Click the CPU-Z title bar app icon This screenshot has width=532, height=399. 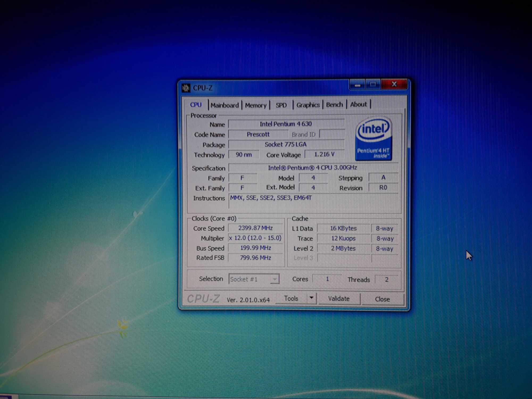186,88
